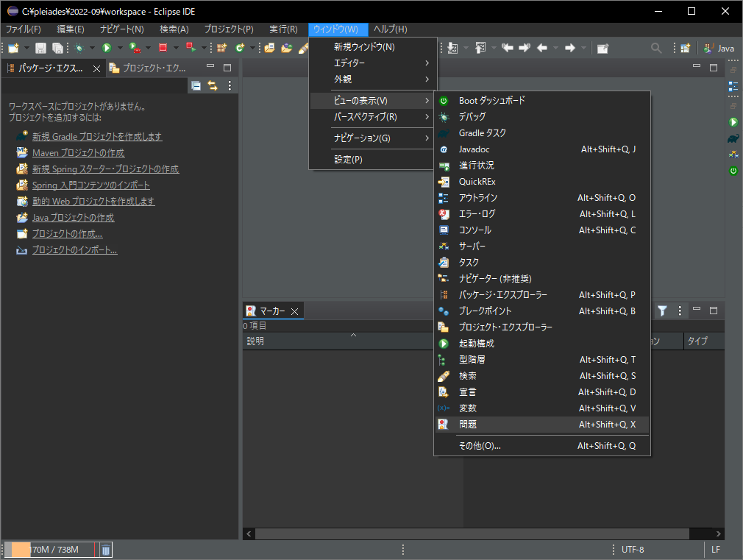Viewport: 743px width, 560px height.
Task: Click the filter funnel icon in Markers view
Action: [x=662, y=311]
